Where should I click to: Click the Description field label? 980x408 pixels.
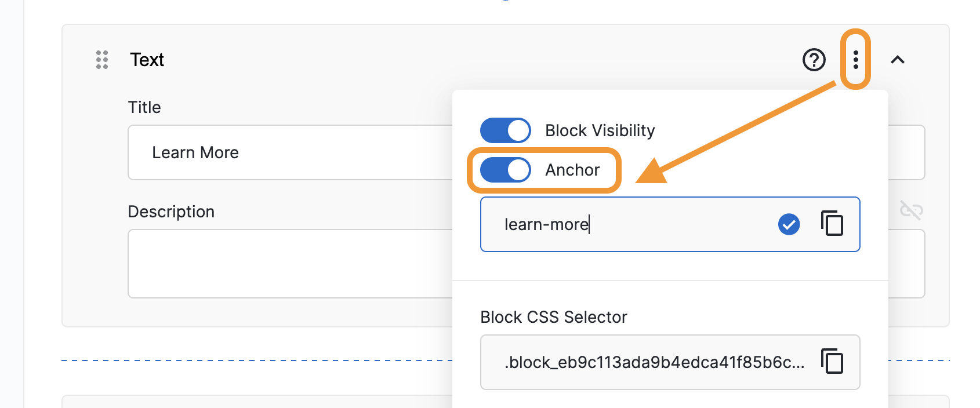(x=171, y=212)
